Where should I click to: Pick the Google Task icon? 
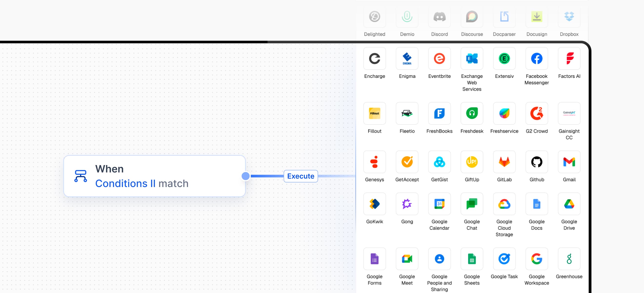click(x=504, y=259)
